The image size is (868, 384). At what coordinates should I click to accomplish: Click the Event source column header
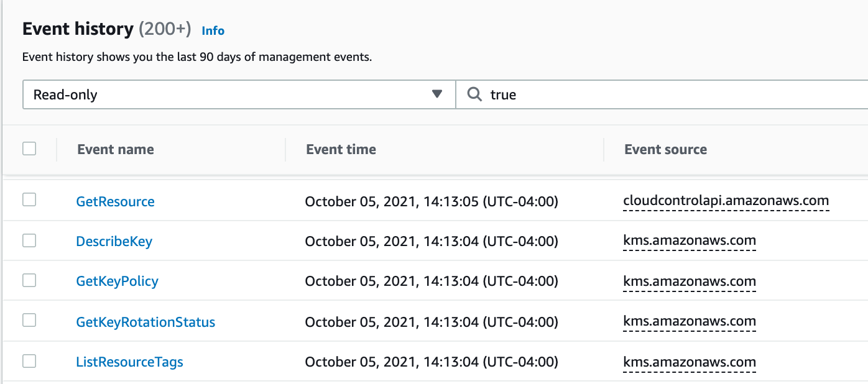[x=665, y=150]
